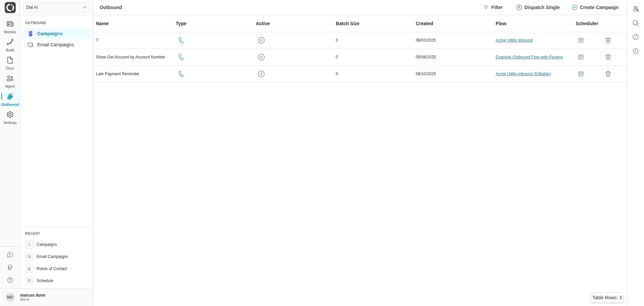Click created date 06/02/2025

point(426,40)
